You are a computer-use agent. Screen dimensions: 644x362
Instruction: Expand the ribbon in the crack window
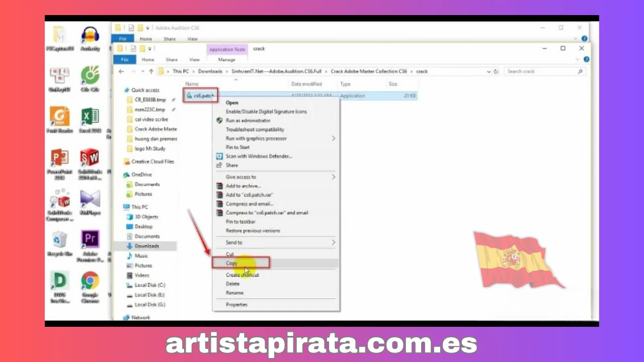tap(578, 59)
